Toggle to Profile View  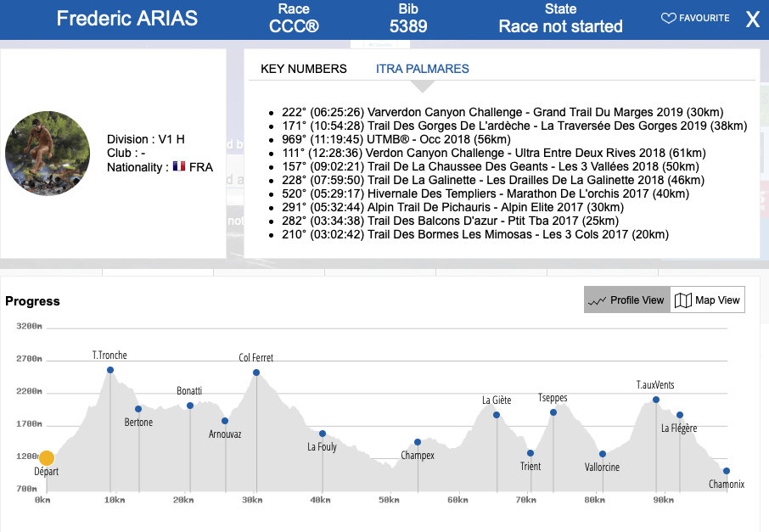[627, 300]
